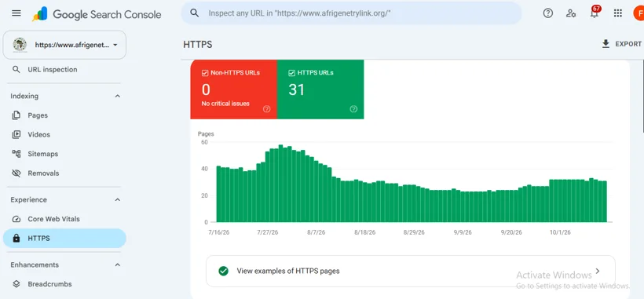Click the green checkmark beside View examples
Image resolution: width=644 pixels, height=299 pixels.
(223, 271)
